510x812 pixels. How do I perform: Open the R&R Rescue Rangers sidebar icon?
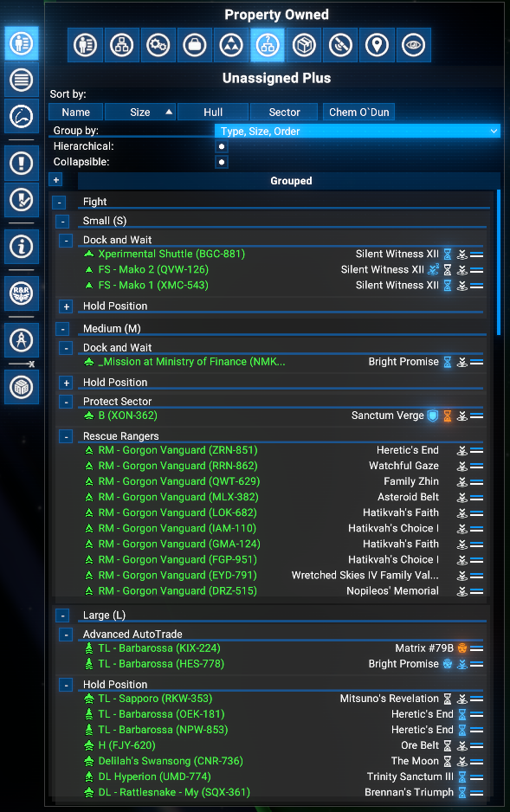[x=22, y=293]
